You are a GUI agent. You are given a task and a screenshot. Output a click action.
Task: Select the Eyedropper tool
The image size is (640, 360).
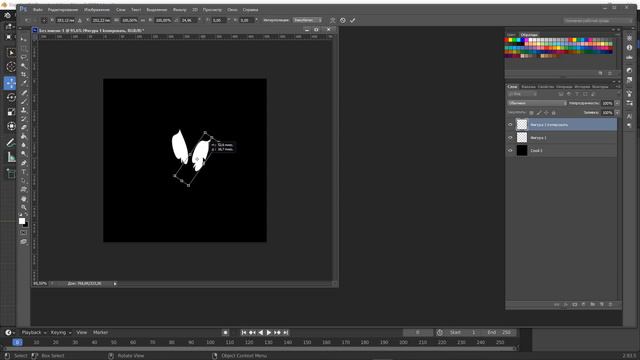click(x=24, y=83)
